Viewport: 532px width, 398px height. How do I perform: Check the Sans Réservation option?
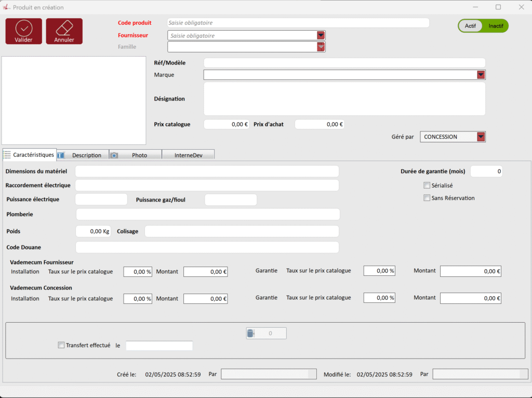click(427, 198)
